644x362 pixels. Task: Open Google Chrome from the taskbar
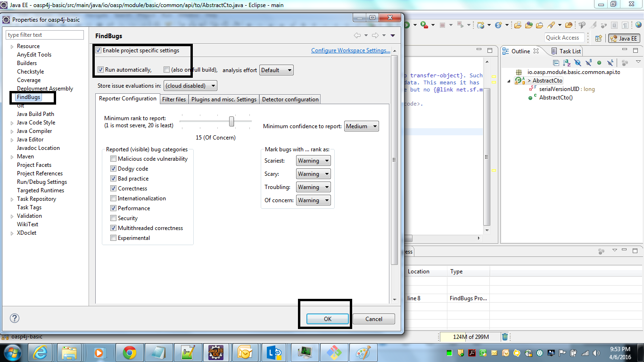pyautogui.click(x=130, y=352)
